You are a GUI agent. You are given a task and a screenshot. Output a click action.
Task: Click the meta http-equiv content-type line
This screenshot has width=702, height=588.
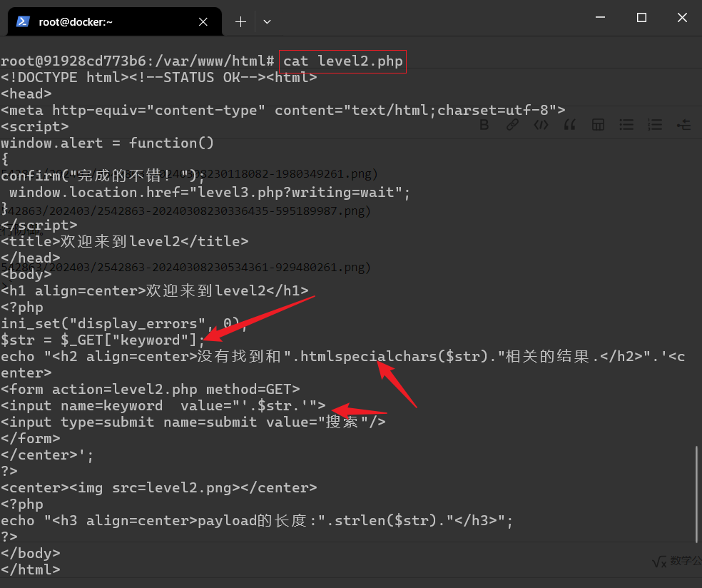[x=283, y=110]
